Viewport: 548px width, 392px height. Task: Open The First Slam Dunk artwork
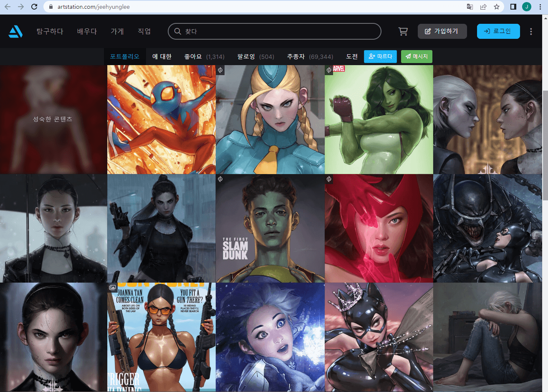click(270, 228)
